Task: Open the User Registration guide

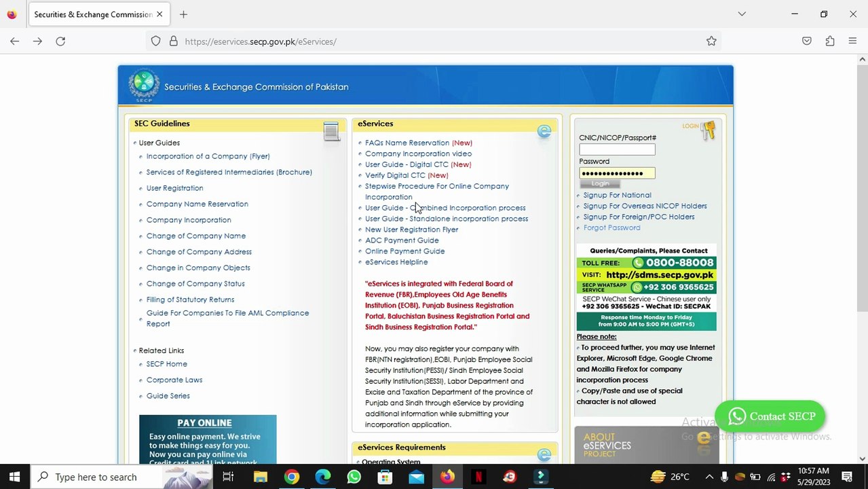Action: (174, 188)
